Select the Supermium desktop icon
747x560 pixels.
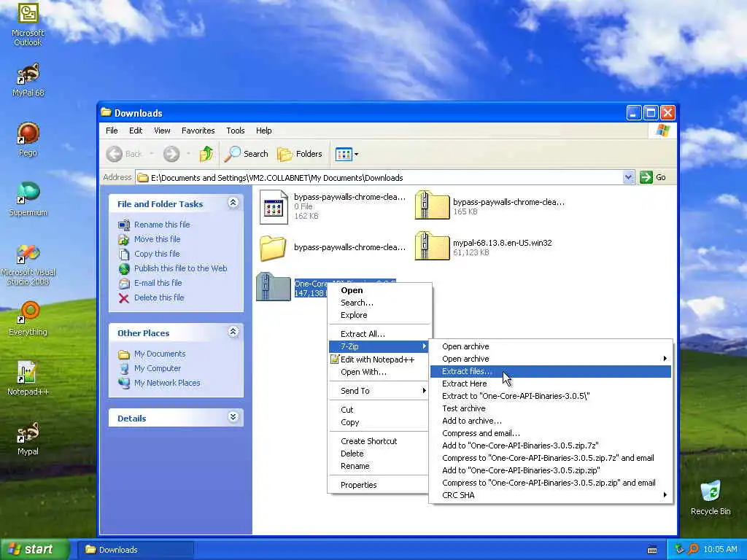click(28, 199)
